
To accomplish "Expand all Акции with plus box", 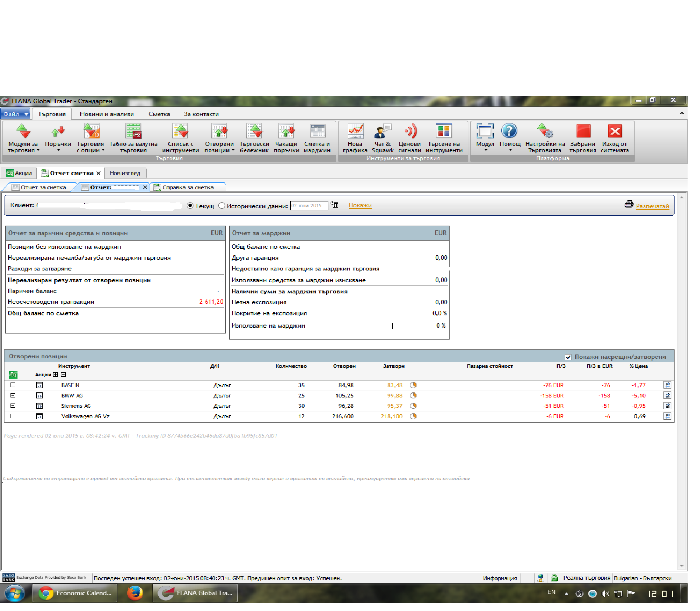I will [56, 374].
